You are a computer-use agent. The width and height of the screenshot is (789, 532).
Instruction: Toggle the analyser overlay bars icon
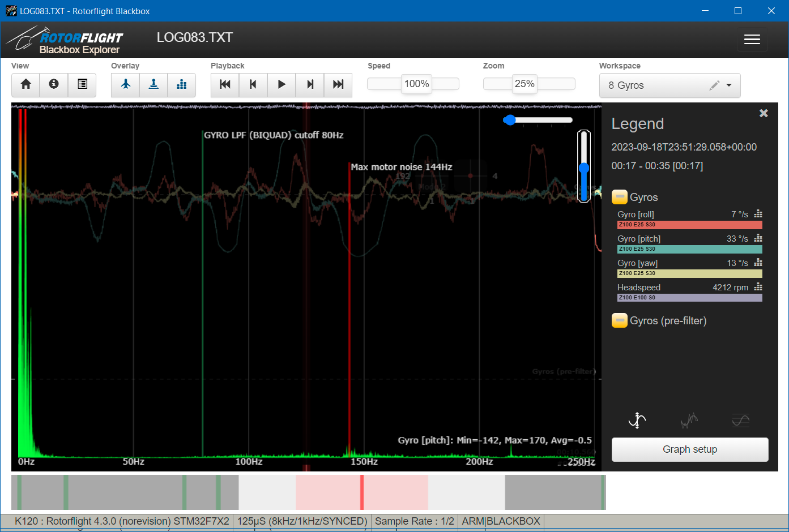(x=182, y=84)
